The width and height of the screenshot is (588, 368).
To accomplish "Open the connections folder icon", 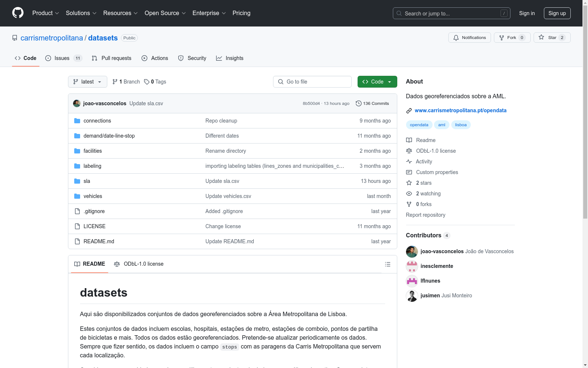I will (77, 121).
